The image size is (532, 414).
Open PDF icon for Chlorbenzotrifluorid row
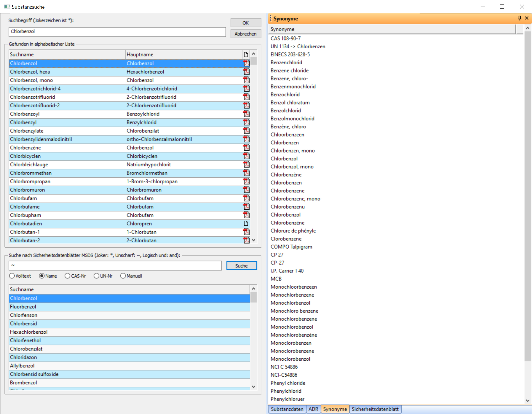point(246,97)
